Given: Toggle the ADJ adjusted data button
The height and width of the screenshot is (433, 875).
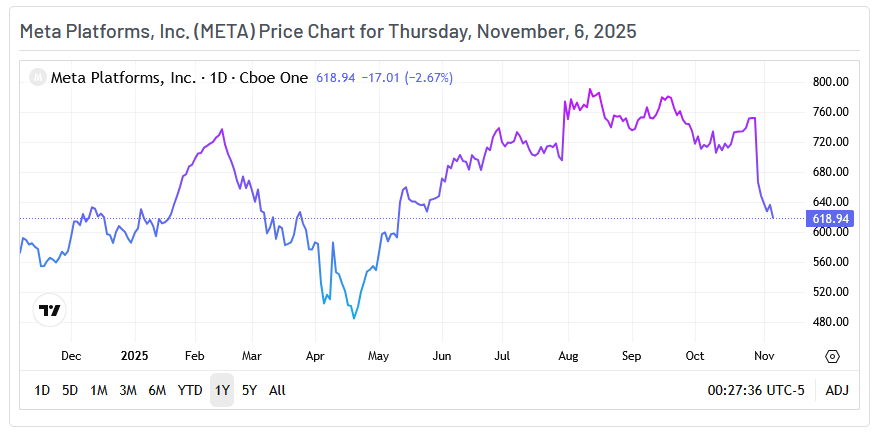Looking at the screenshot, I should 836,390.
